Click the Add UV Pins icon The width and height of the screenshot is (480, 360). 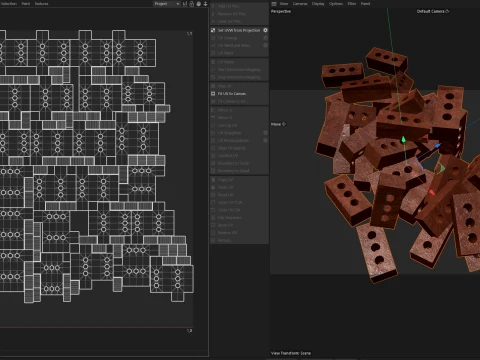(213, 6)
